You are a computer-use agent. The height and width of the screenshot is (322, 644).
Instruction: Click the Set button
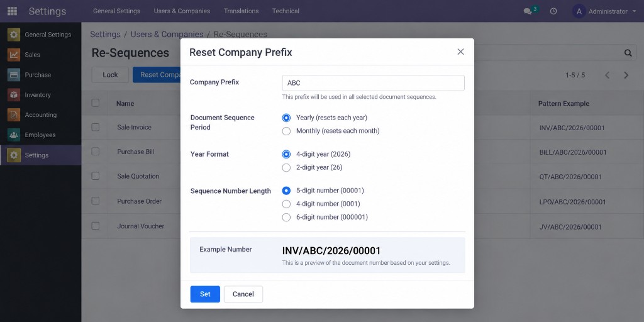tap(205, 294)
